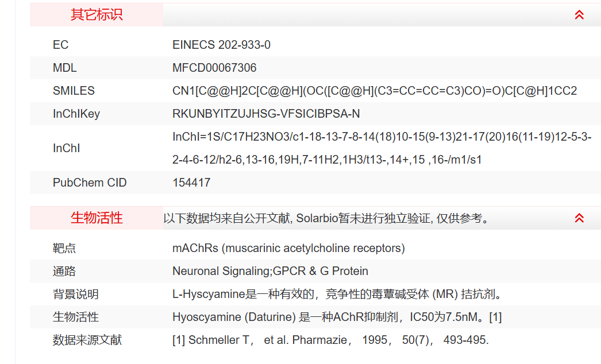The image size is (601, 364).
Task: Click the InChIKey value RKUNBYITZUJHSG-VFSICIBPSA-N
Action: 266,114
